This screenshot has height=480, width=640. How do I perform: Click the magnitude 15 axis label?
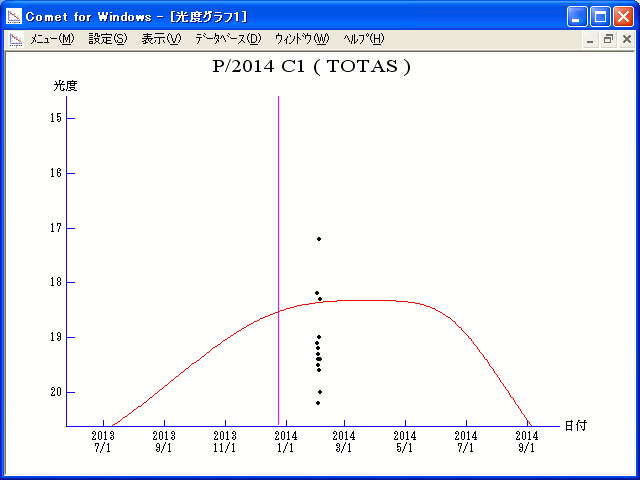point(56,118)
